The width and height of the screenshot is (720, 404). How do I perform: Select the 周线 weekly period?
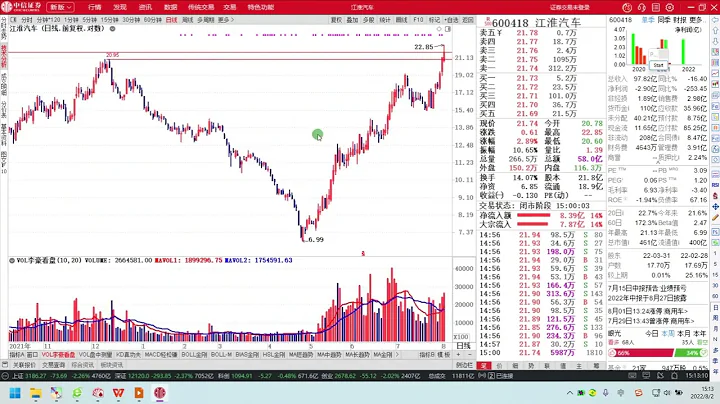click(187, 20)
